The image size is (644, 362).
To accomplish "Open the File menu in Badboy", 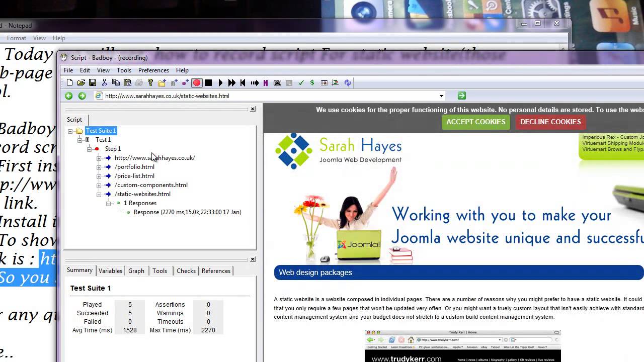I will click(x=68, y=70).
